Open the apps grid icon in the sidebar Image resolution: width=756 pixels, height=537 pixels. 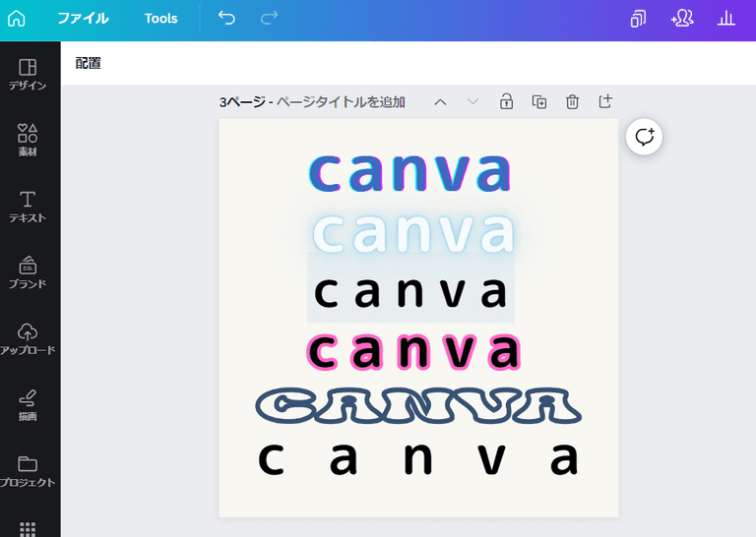click(28, 529)
